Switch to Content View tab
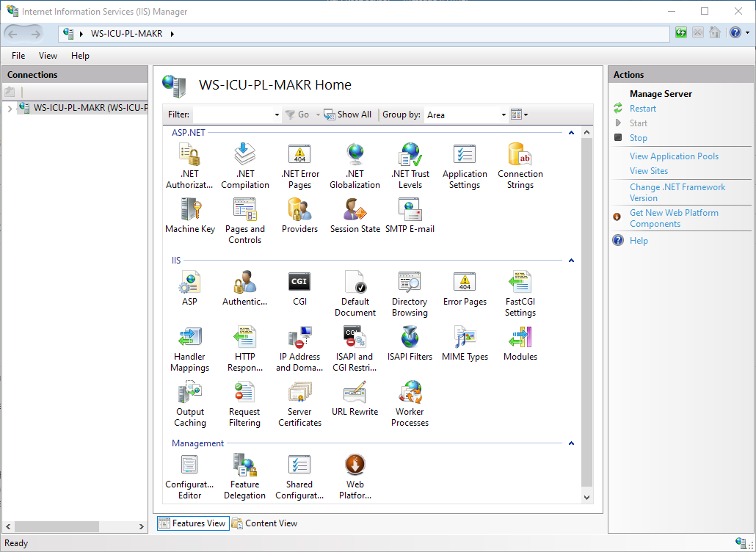 click(265, 523)
